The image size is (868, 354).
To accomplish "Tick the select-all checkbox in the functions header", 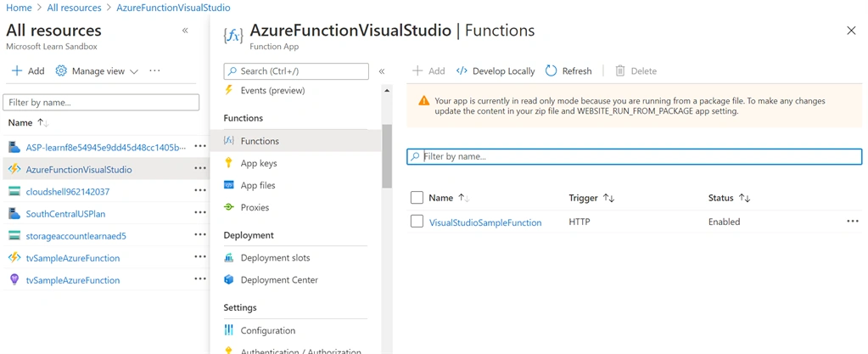I will (x=417, y=198).
